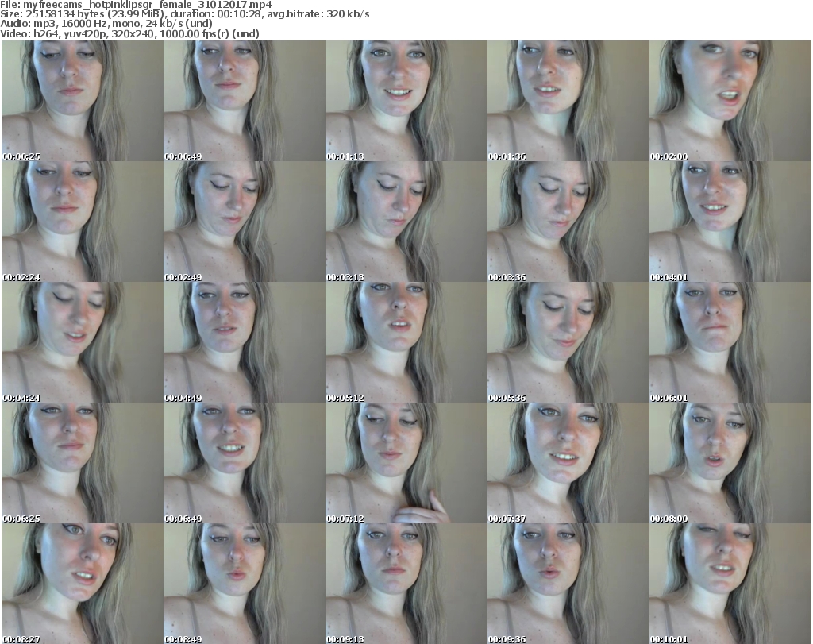Screen dimensions: 813x644
Task: Click the Audio mp3 info line
Action: click(x=106, y=24)
